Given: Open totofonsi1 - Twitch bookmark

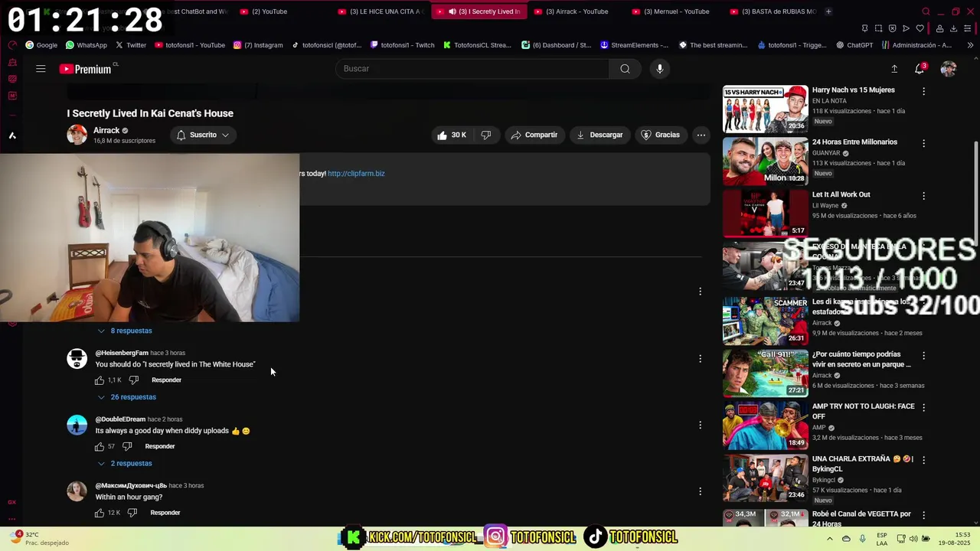Looking at the screenshot, I should 402,45.
